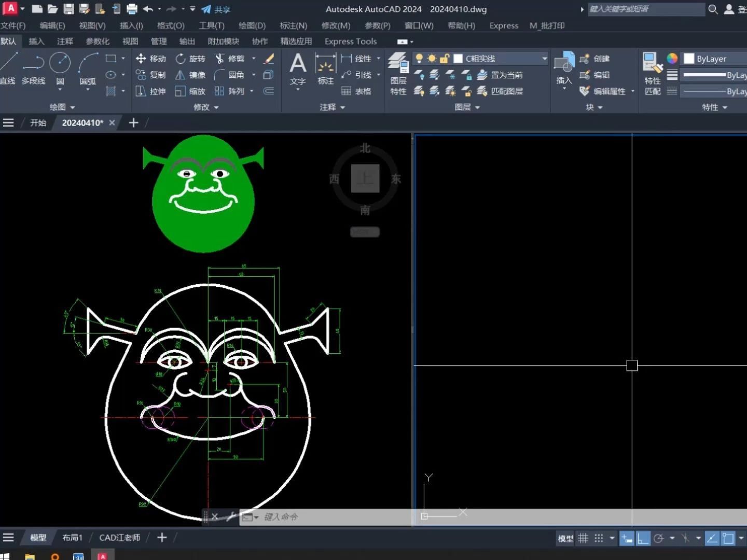Click the Hatch fill icon

pyautogui.click(x=110, y=91)
